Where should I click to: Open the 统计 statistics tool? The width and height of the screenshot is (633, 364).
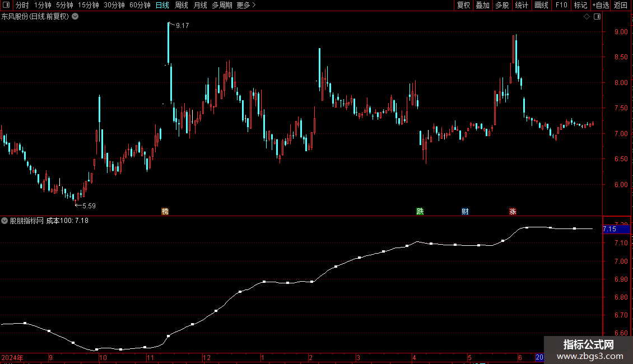click(522, 5)
